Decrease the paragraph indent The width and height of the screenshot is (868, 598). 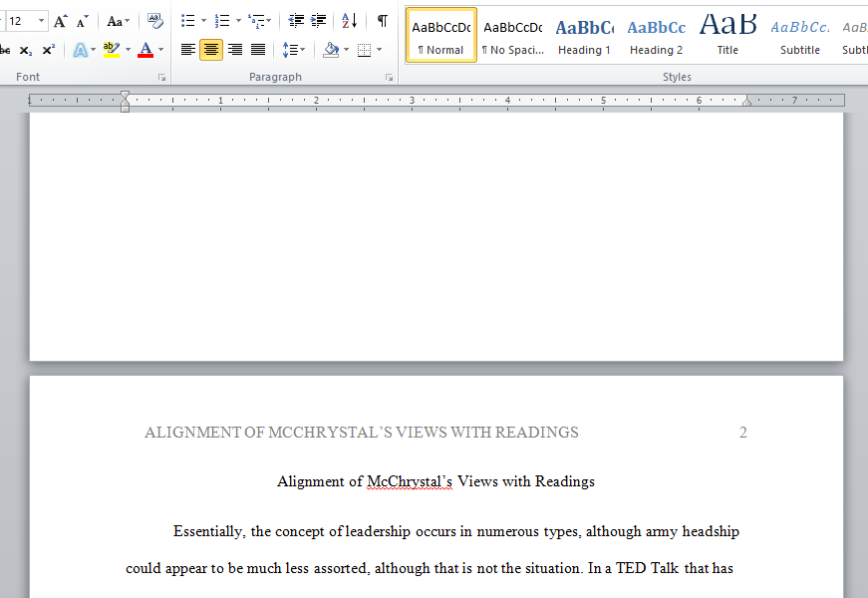click(x=296, y=21)
